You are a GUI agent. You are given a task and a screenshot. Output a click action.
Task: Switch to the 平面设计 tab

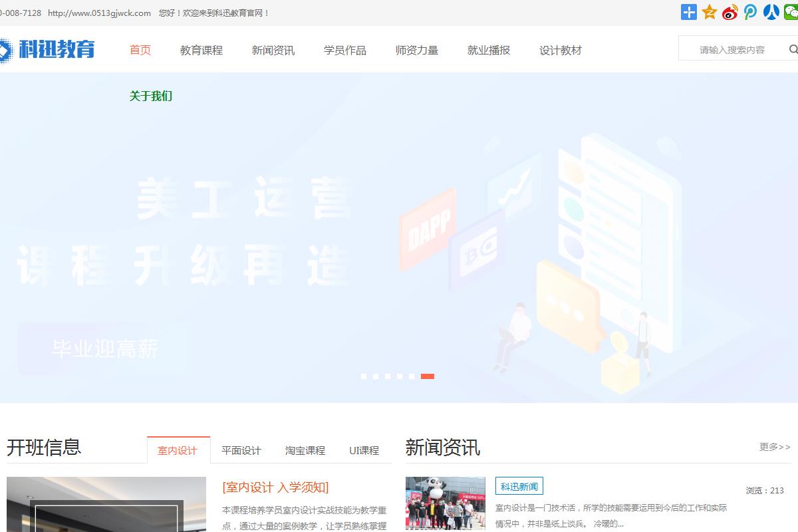coord(241,450)
